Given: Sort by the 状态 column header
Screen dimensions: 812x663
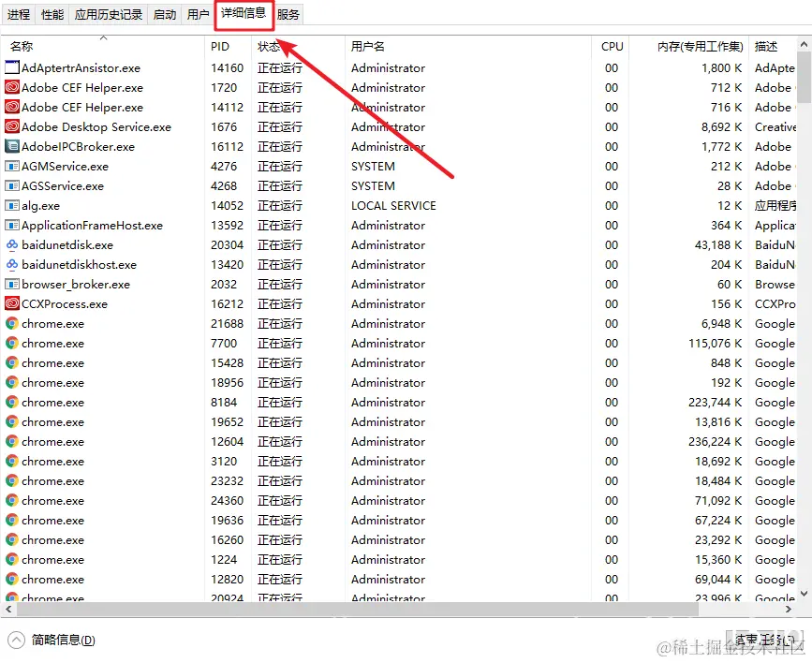Looking at the screenshot, I should point(298,47).
